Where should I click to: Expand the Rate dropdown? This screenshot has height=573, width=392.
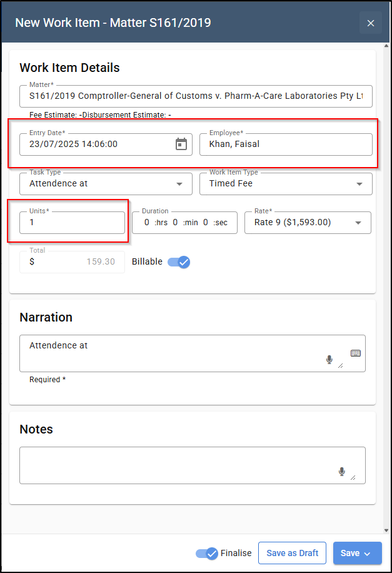(x=308, y=223)
